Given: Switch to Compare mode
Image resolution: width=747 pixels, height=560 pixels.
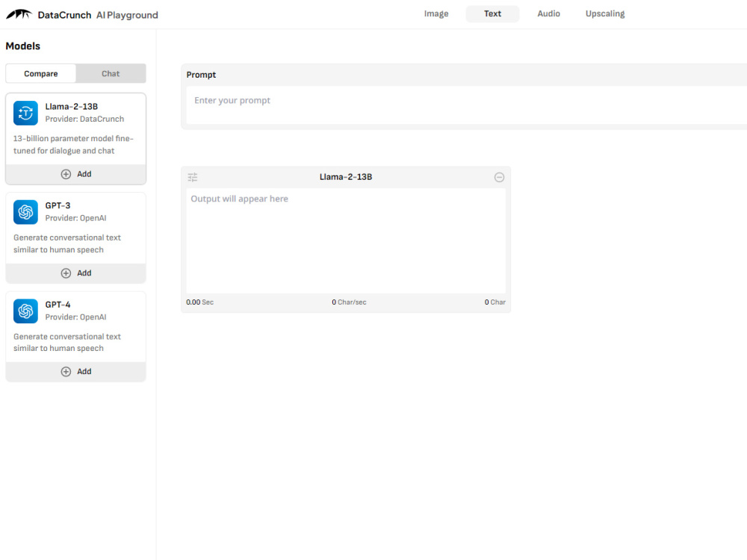Looking at the screenshot, I should click(x=41, y=74).
